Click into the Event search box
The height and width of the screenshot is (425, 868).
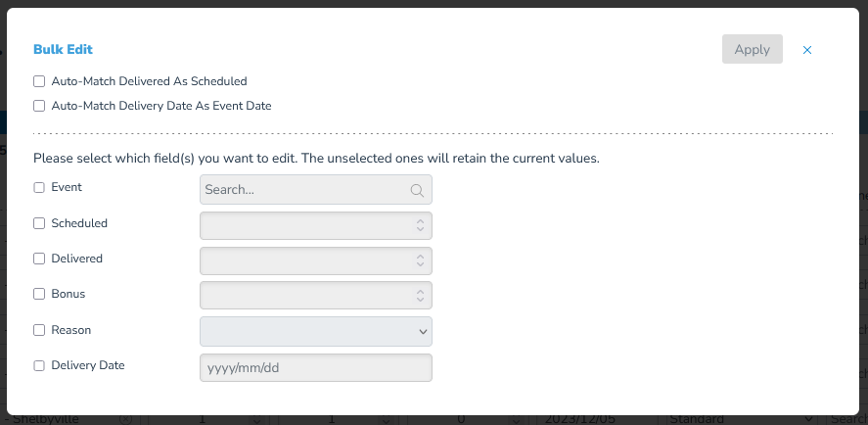point(315,190)
